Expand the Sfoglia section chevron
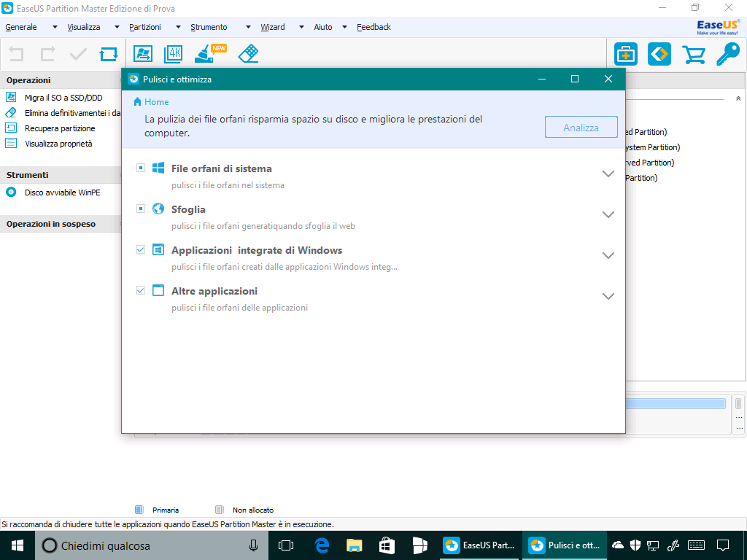The width and height of the screenshot is (747, 560). (x=608, y=215)
